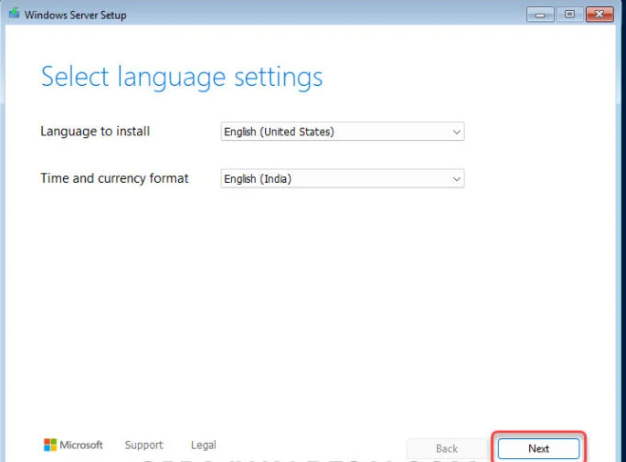This screenshot has width=626, height=462.
Task: Minimize the Windows Server Setup window
Action: (x=540, y=15)
